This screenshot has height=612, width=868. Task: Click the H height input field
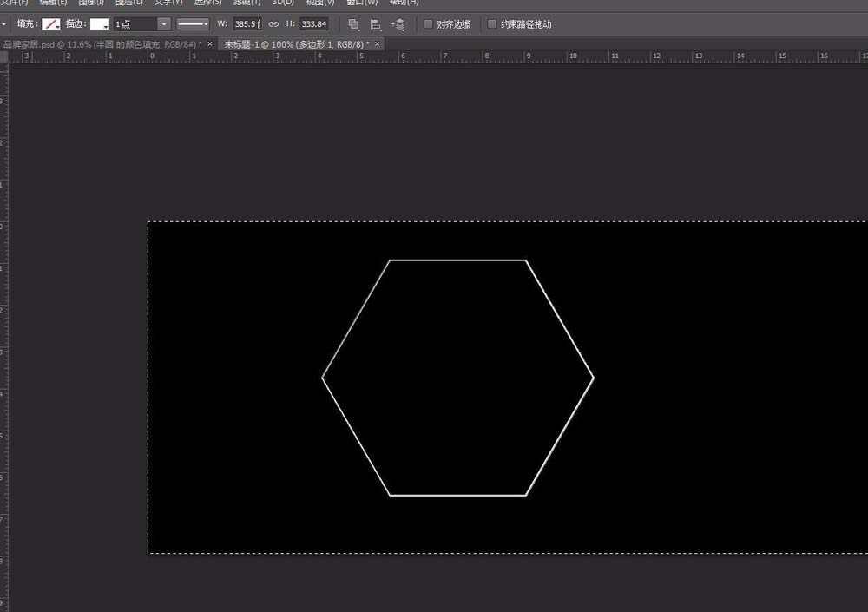313,24
